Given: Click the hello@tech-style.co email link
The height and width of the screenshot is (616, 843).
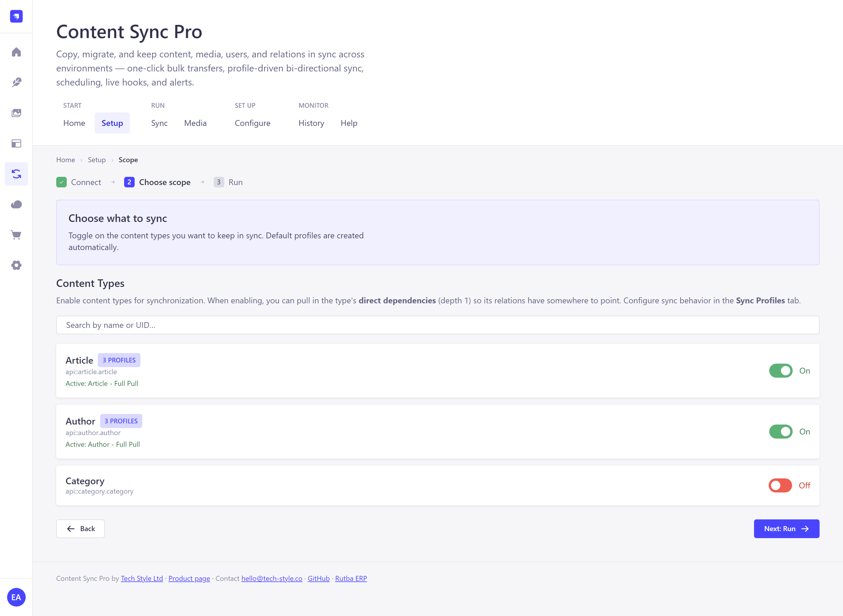Looking at the screenshot, I should click(272, 578).
